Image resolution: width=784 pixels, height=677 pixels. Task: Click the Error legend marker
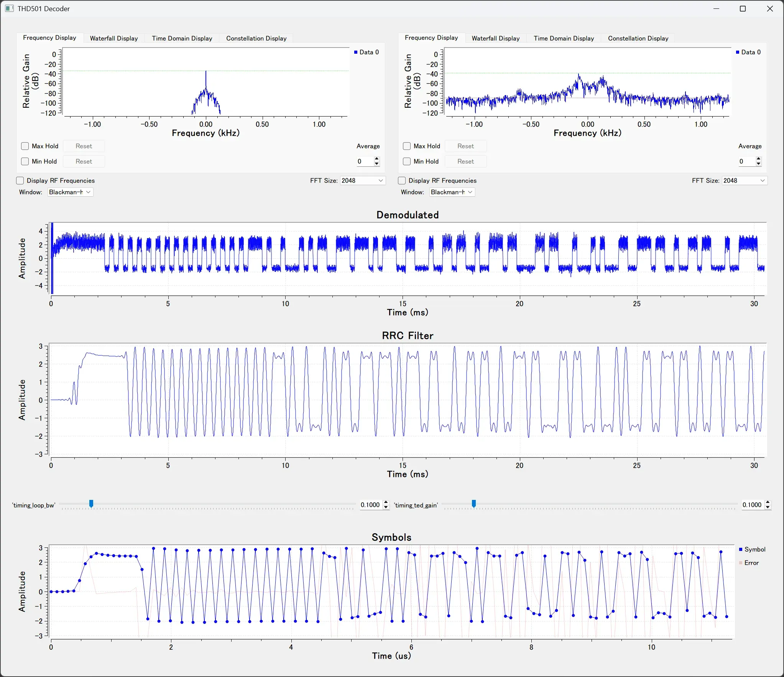[x=741, y=563]
